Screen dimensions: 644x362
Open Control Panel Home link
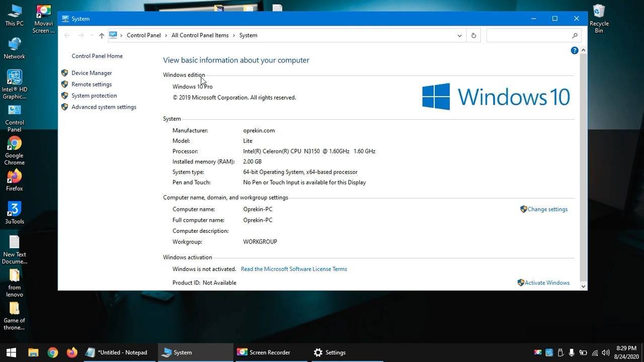pos(97,56)
